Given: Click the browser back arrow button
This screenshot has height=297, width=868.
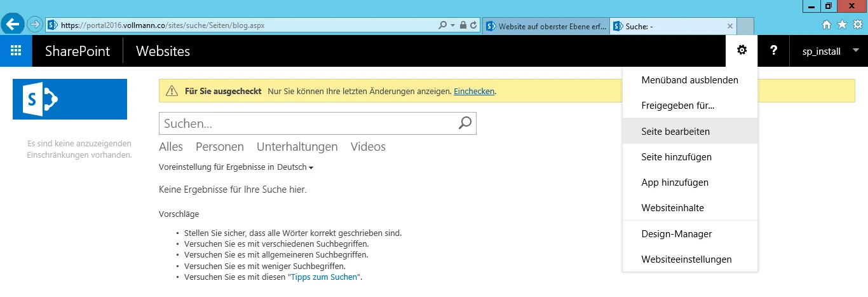Looking at the screenshot, I should 13,25.
